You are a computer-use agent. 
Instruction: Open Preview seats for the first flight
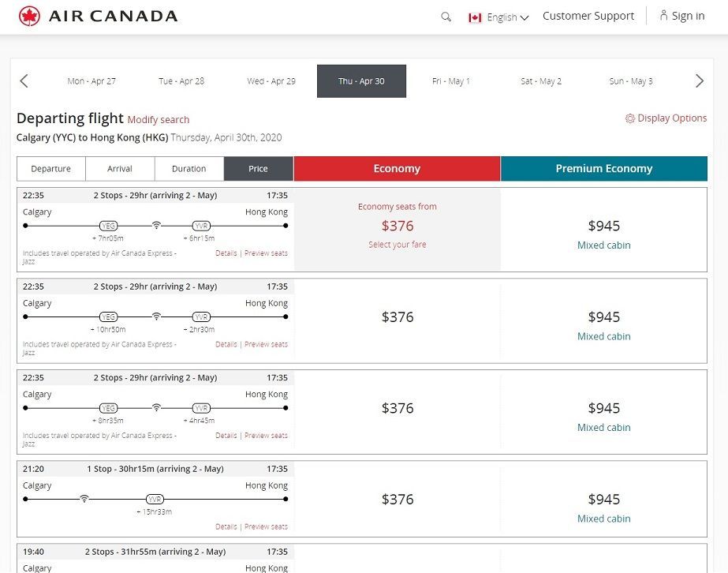tap(266, 253)
